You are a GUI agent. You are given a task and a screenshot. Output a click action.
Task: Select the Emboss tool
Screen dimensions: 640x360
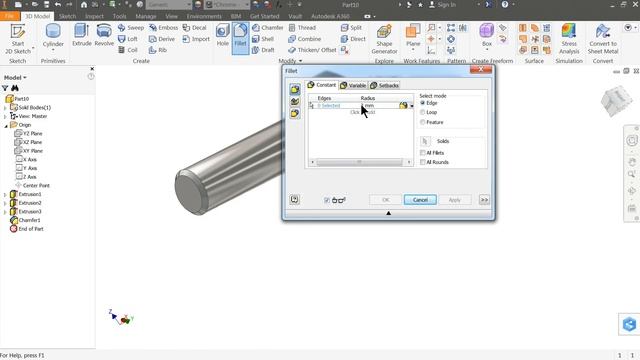point(163,28)
